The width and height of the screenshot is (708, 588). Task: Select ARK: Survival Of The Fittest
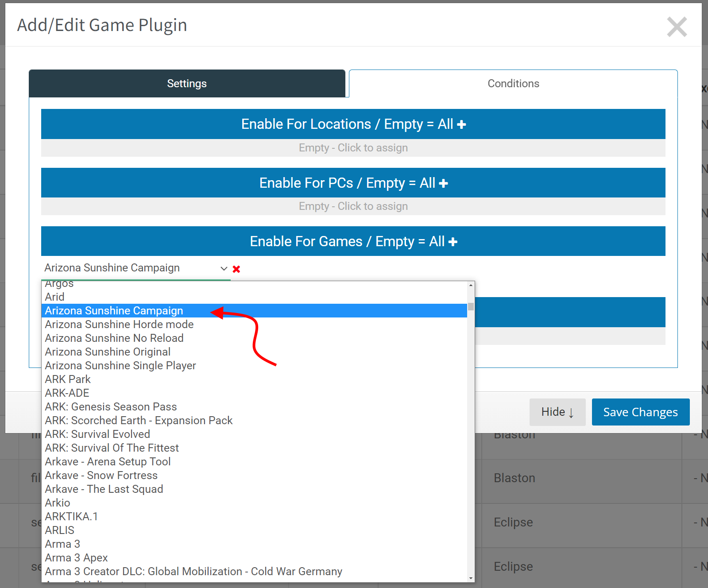tap(255, 448)
